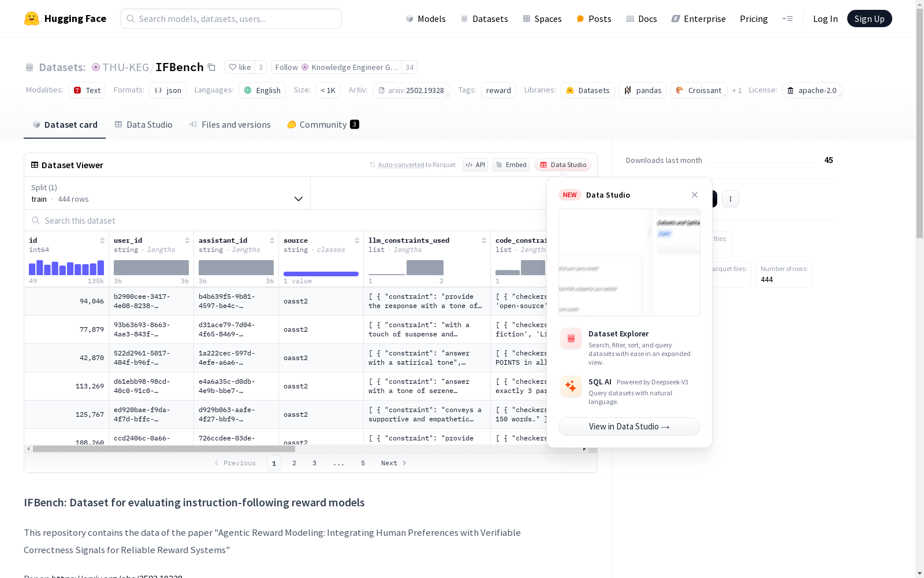The image size is (924, 578).
Task: Click the apache-2.0 license tag
Action: [812, 90]
